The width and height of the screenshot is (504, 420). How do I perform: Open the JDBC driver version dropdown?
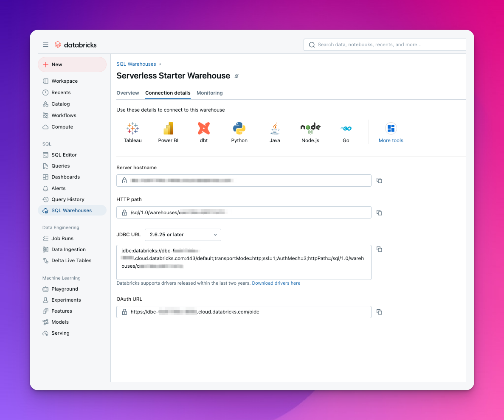click(183, 235)
